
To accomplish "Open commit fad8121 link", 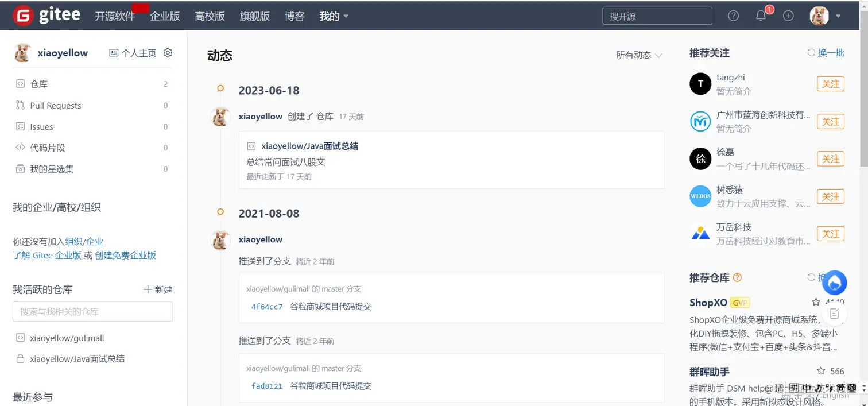I will click(267, 386).
